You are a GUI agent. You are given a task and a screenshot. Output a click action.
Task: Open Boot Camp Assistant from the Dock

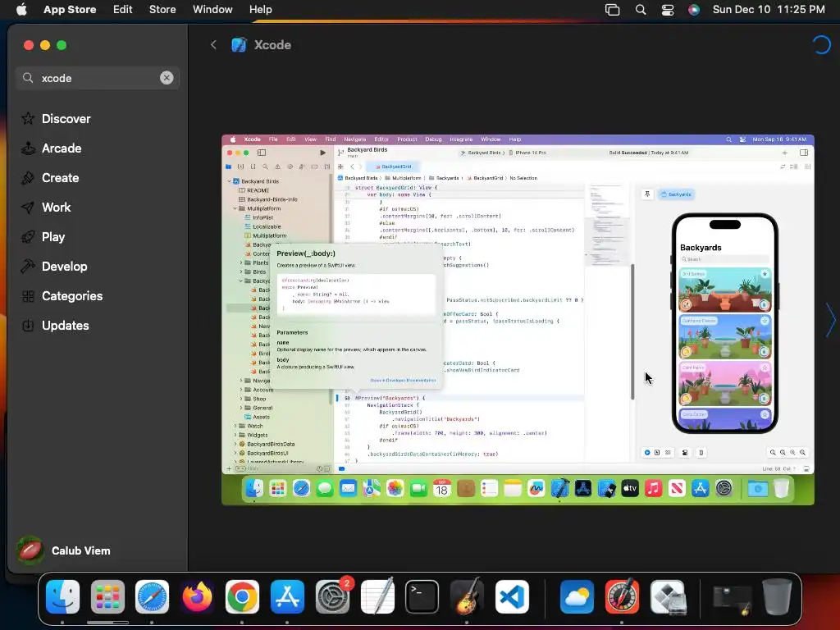point(667,597)
